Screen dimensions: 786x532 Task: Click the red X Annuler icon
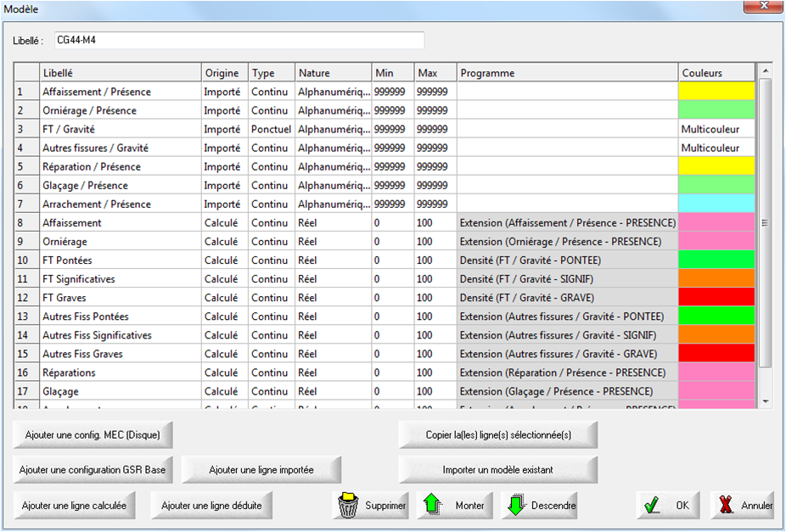tap(726, 505)
